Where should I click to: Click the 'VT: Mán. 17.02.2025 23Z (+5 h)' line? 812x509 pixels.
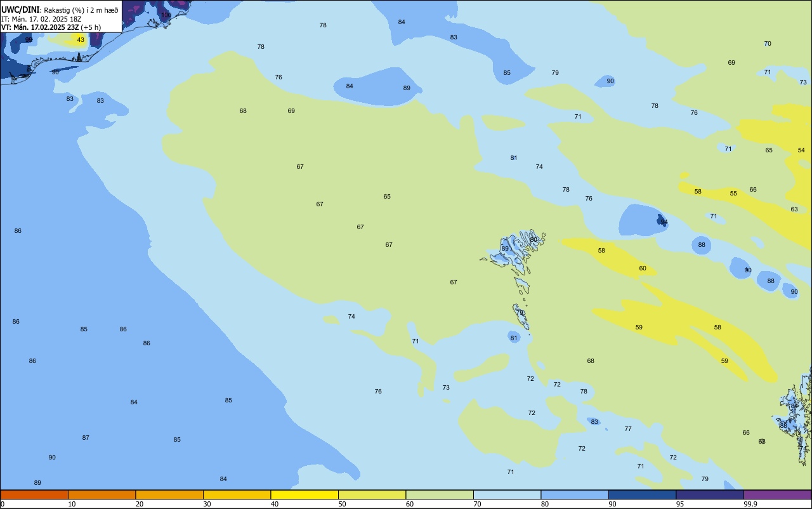point(51,27)
